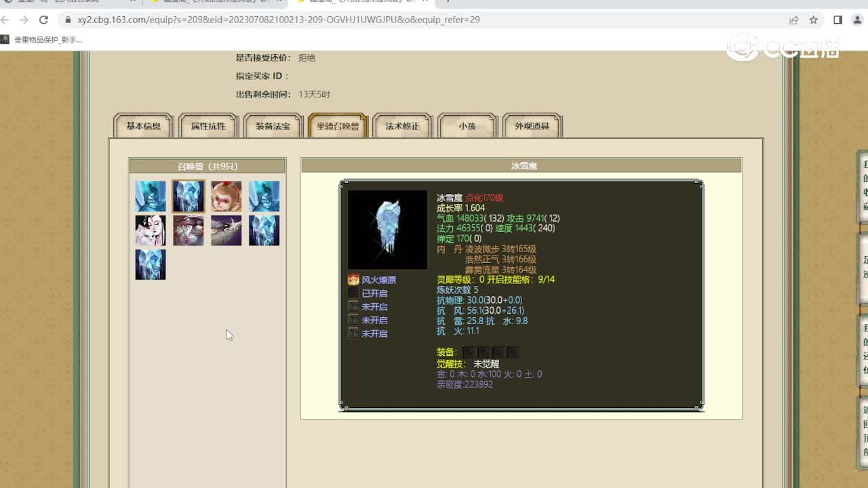The image size is (868, 488).
Task: Click the 速度 1443 value
Action: (x=526, y=228)
